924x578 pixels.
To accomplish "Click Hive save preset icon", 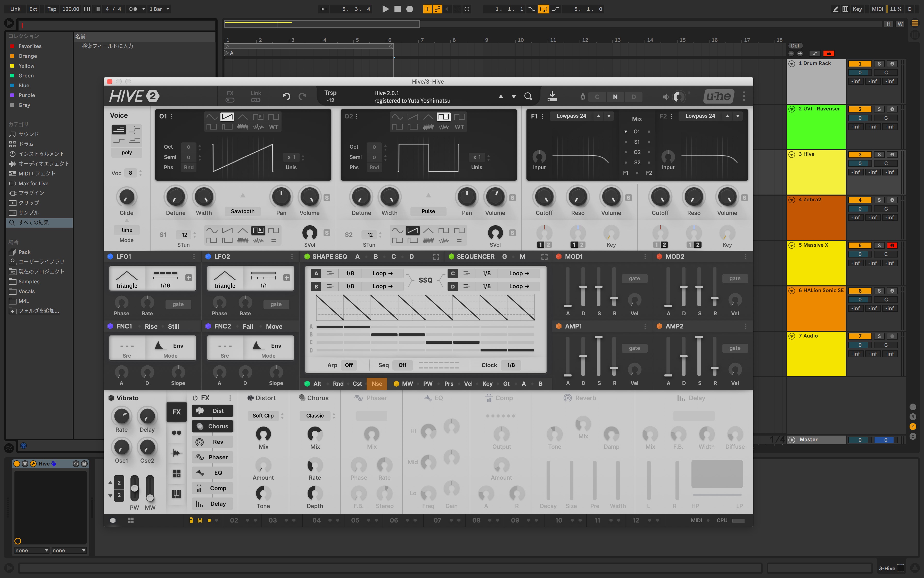I will tap(552, 96).
